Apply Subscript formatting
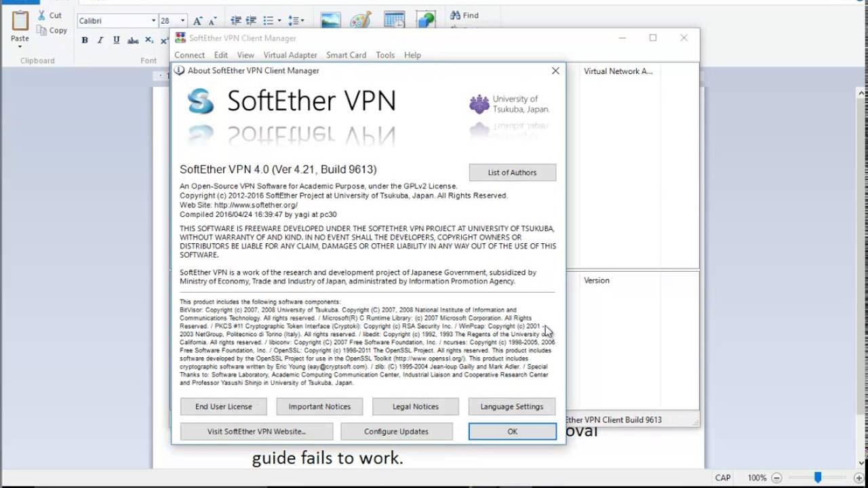 pos(149,41)
